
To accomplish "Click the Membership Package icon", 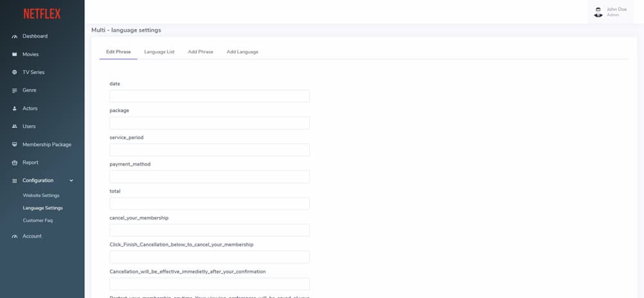I will pos(14,144).
